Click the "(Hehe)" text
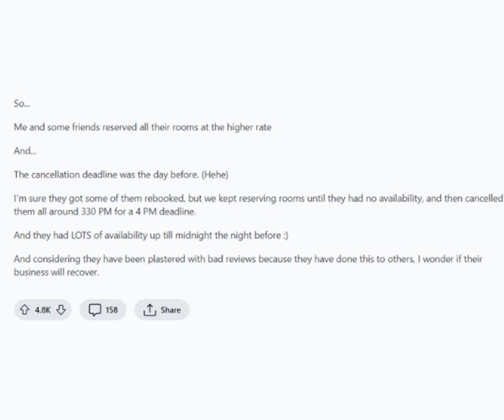This screenshot has height=420, width=504. pos(215,175)
